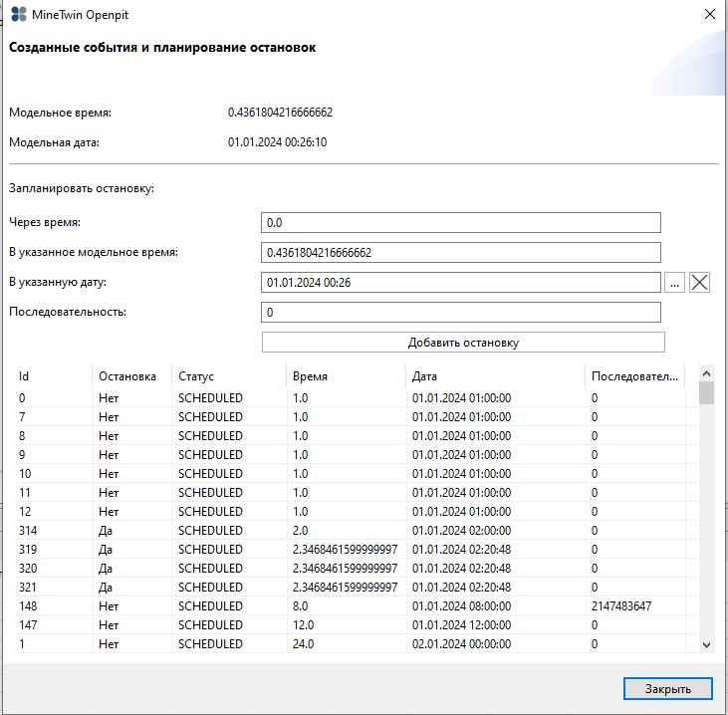Click model time value at top

280,113
